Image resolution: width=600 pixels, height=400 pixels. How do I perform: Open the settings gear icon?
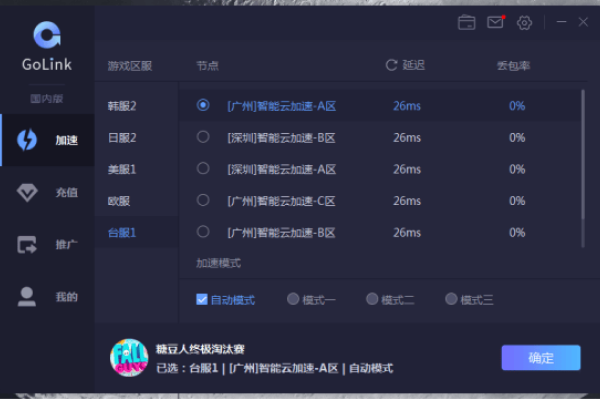524,23
